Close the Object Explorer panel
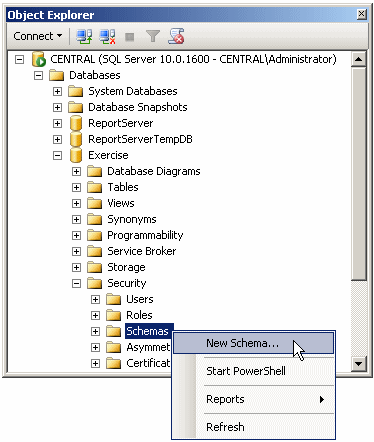The height and width of the screenshot is (442, 374). pyautogui.click(x=361, y=14)
